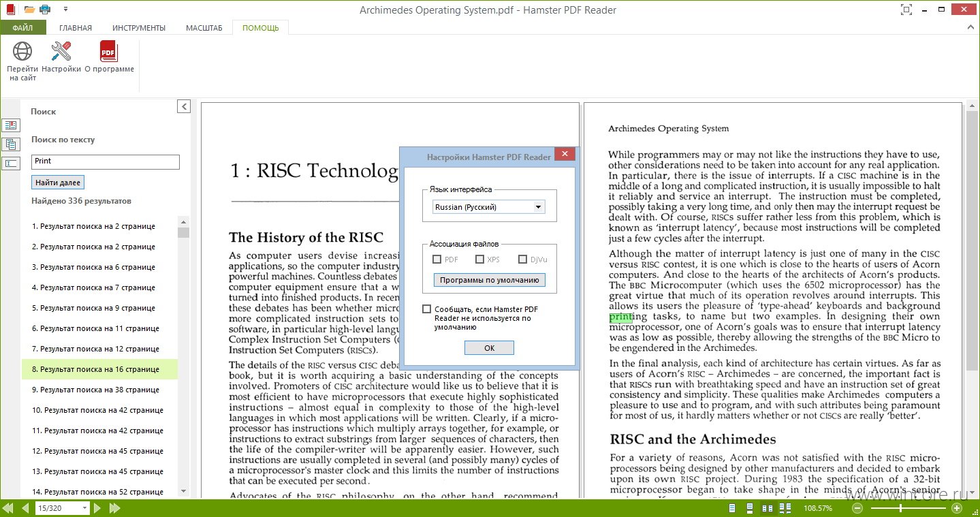Click the printer icon in the title bar
Image resolution: width=980 pixels, height=517 pixels.
point(45,9)
